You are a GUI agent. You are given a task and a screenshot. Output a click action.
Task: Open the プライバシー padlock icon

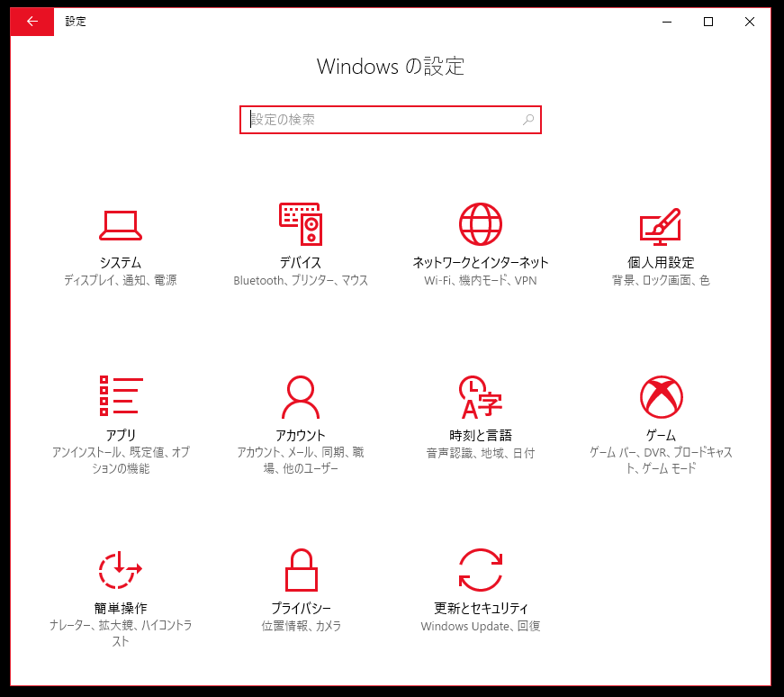(x=301, y=570)
